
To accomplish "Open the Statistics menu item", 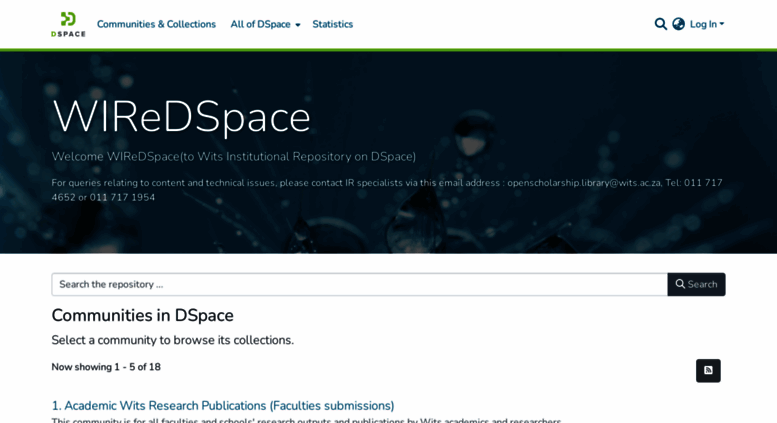I will 333,24.
